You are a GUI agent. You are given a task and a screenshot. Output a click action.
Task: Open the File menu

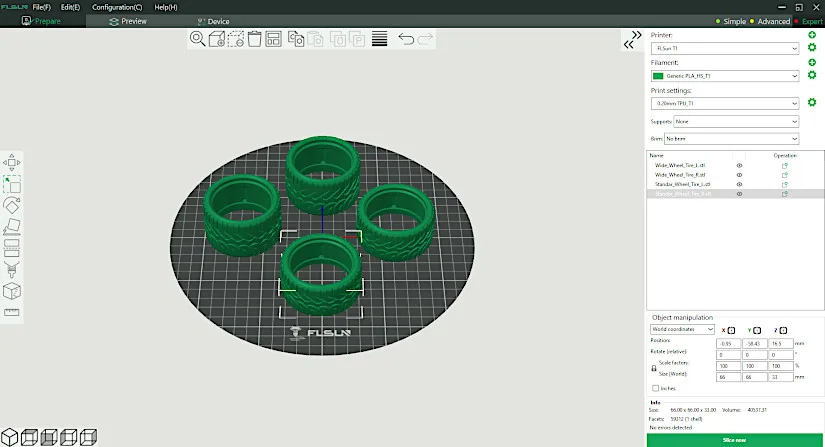(42, 7)
